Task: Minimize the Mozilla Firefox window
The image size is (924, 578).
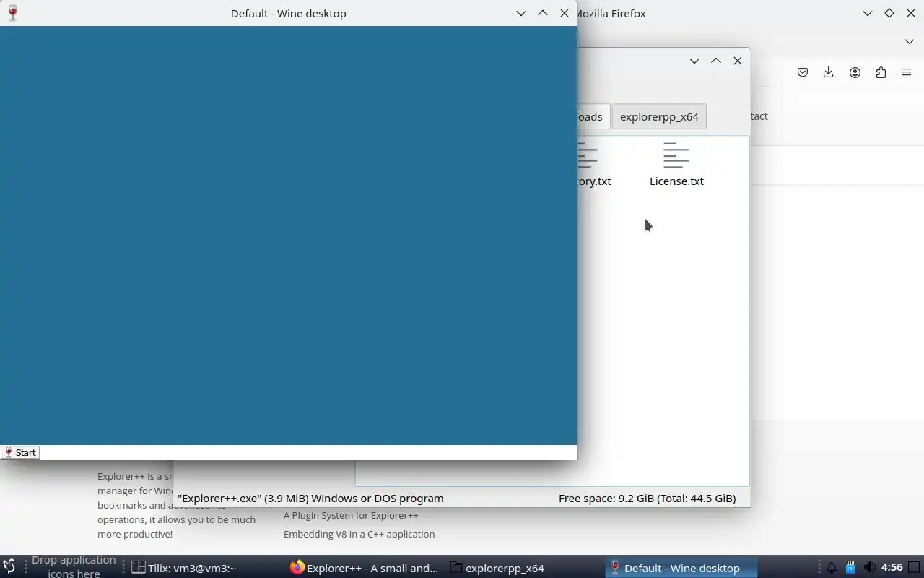Action: point(868,13)
